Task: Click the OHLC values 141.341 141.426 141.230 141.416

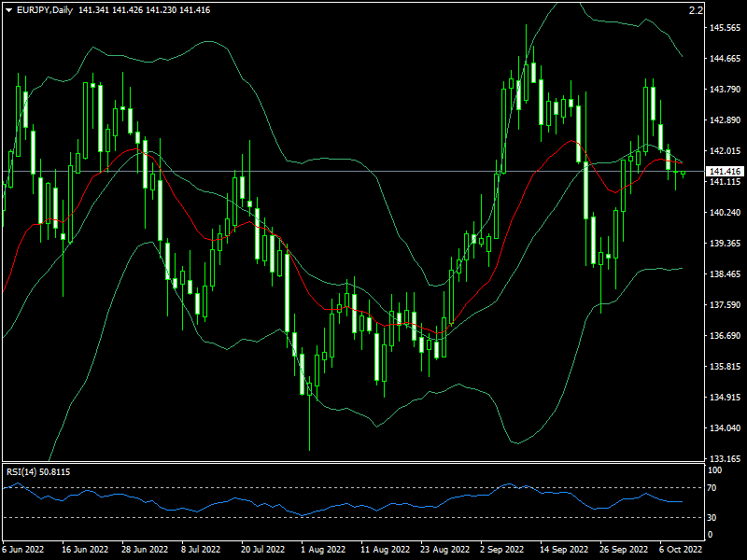Action: [145, 10]
